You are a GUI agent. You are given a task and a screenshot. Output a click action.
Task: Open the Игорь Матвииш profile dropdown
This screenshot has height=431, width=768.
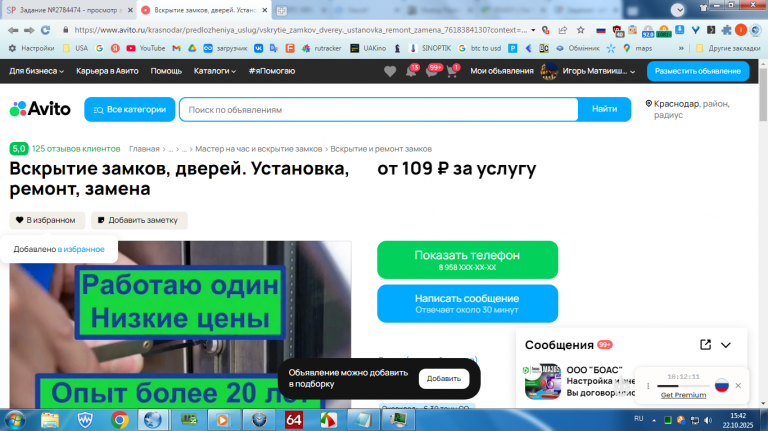[x=588, y=71]
